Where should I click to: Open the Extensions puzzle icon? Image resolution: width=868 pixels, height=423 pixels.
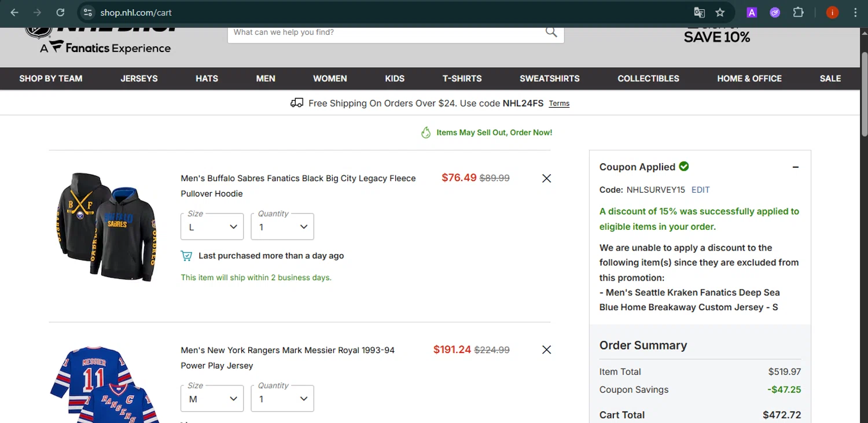tap(799, 12)
